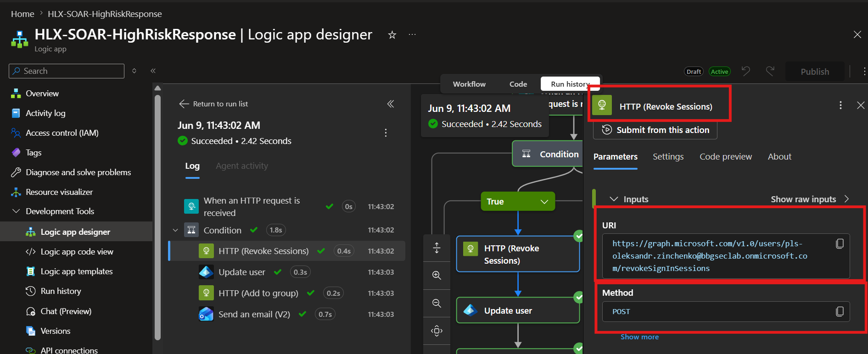Click the vertical expand arrows canvas control
Image resolution: width=868 pixels, height=354 pixels.
coord(437,248)
